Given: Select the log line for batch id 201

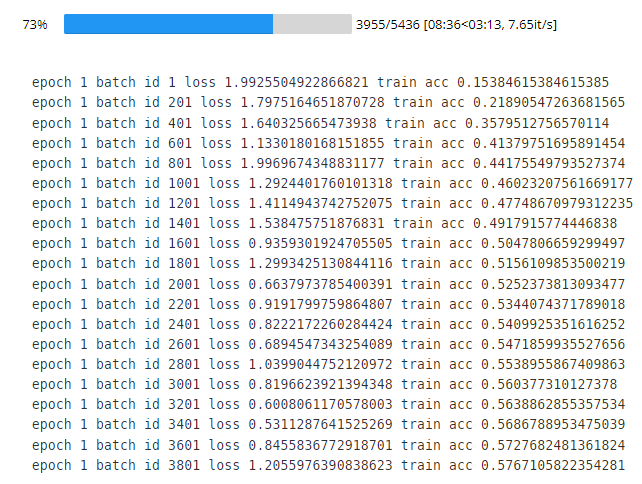Looking at the screenshot, I should click(328, 102).
